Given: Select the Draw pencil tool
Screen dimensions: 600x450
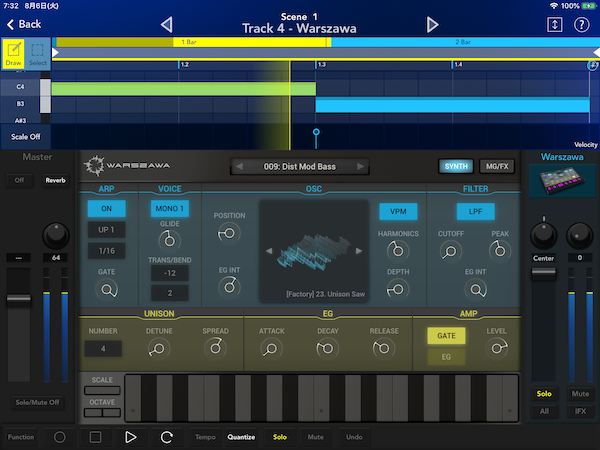Looking at the screenshot, I should [x=13, y=53].
